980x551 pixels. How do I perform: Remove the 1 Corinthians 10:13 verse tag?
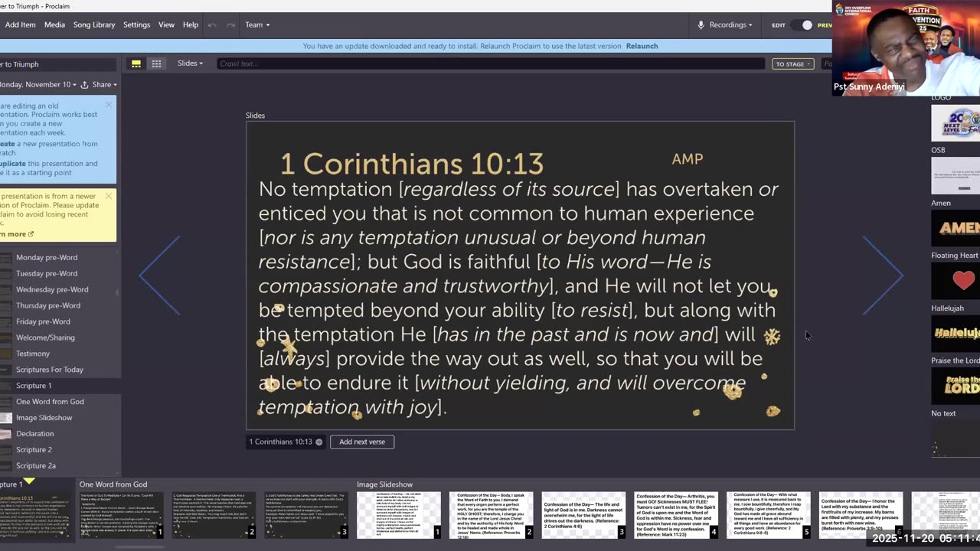(x=319, y=442)
